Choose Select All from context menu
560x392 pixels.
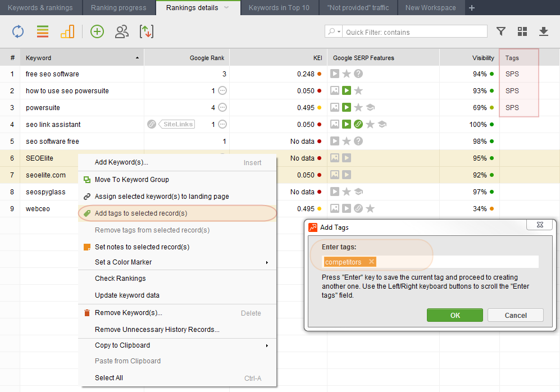coord(177,378)
